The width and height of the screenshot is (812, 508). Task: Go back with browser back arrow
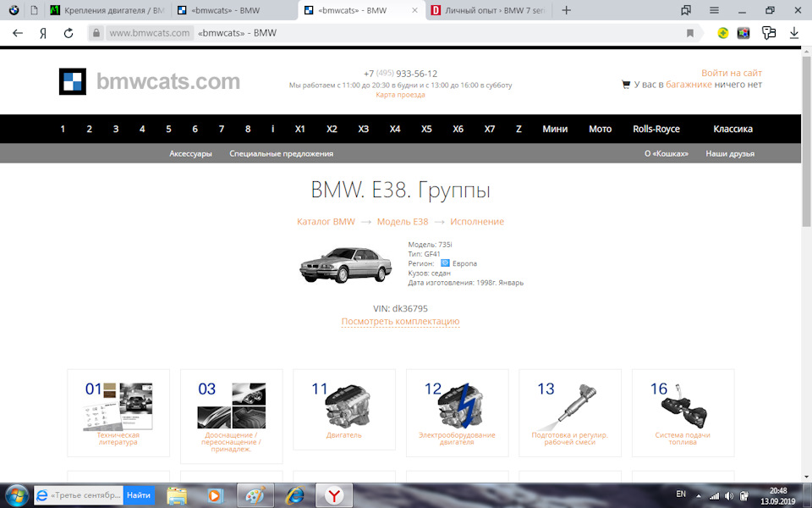click(18, 33)
